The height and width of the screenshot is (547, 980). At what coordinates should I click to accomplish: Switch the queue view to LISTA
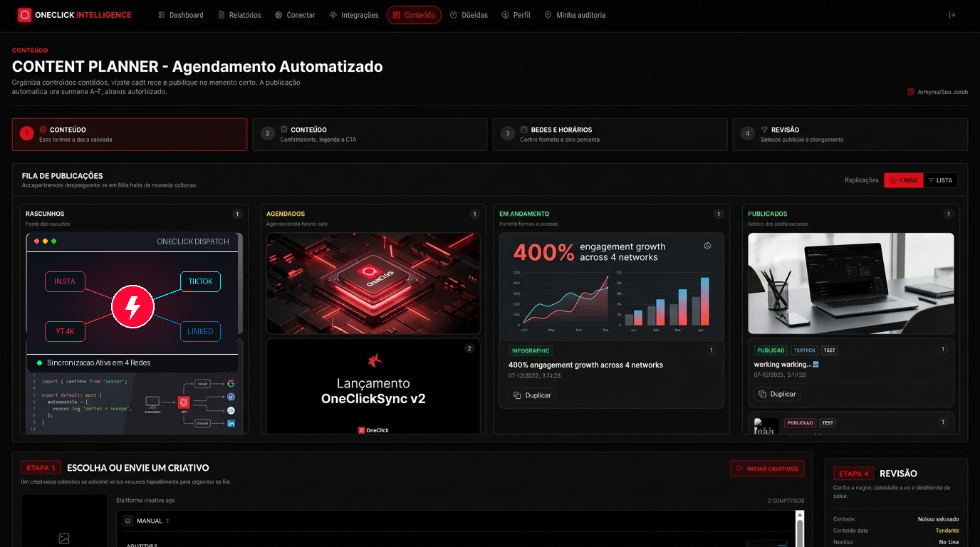click(x=940, y=180)
